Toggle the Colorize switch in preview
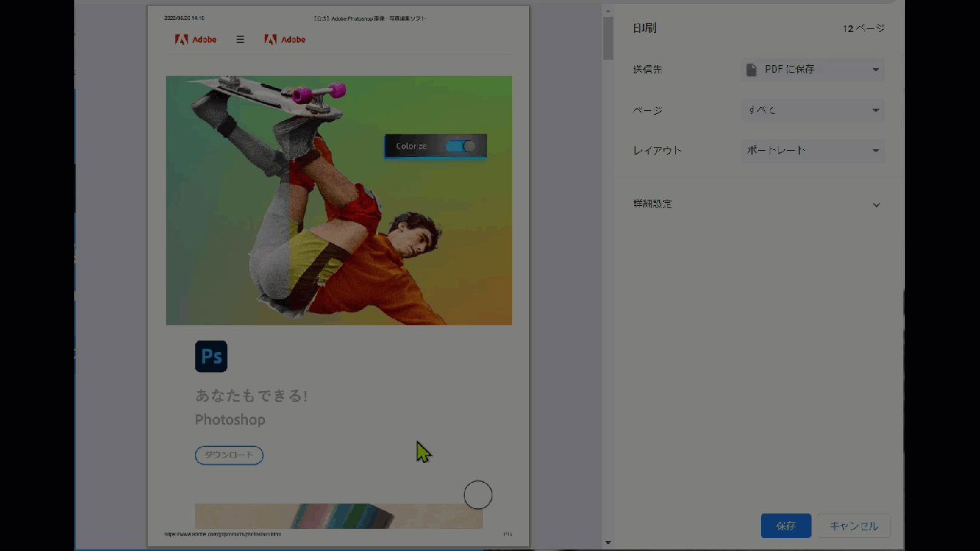This screenshot has height=551, width=980. tap(460, 146)
